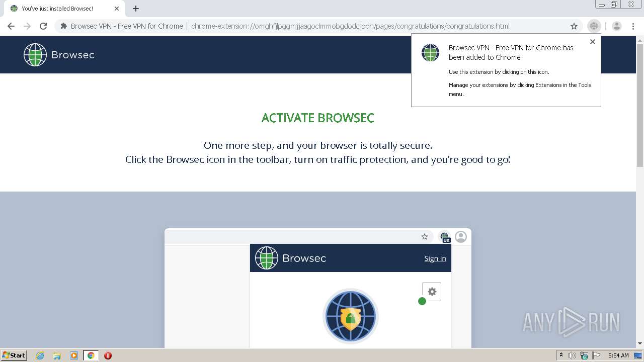
Task: Click the UK-badged Browsec icon in the preview
Action: coord(445,237)
